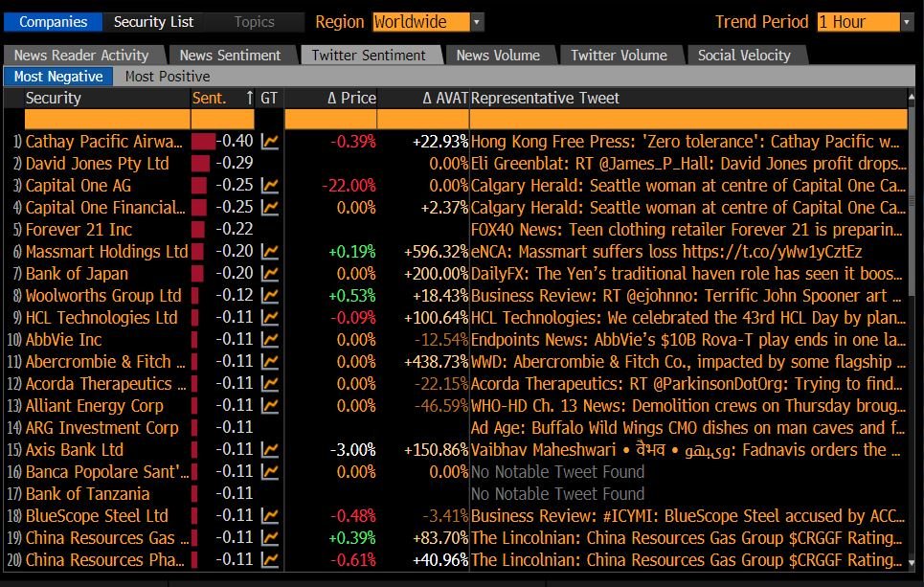Click the David Jones -0.29 sentiment bar
Image resolution: width=924 pixels, height=587 pixels.
point(200,163)
